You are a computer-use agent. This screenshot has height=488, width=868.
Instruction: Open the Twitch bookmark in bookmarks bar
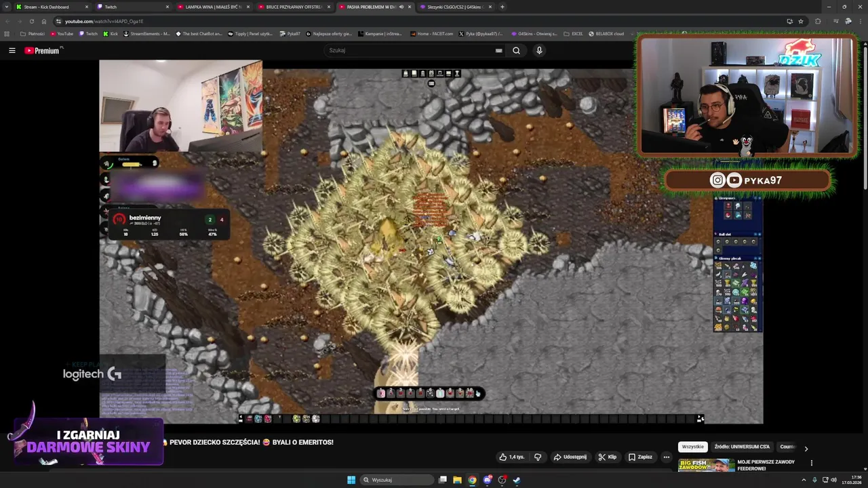coord(89,34)
